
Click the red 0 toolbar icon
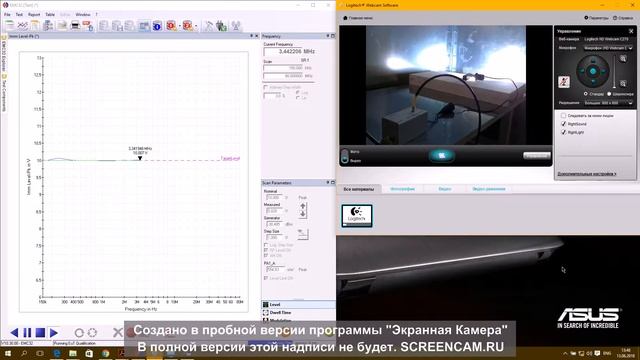point(171,26)
